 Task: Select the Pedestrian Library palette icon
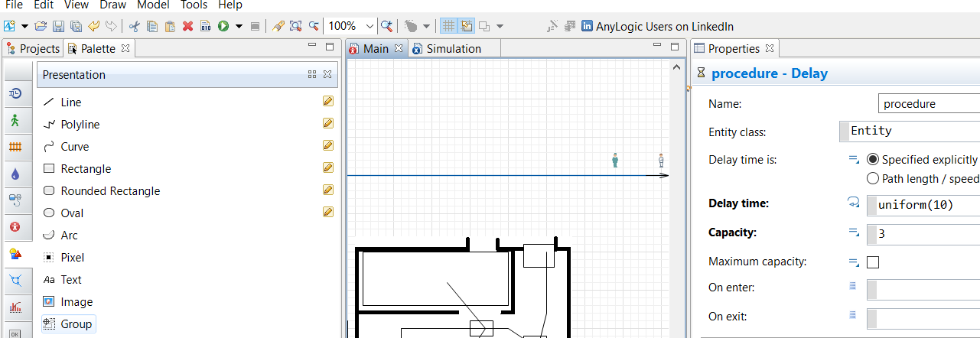click(x=15, y=121)
